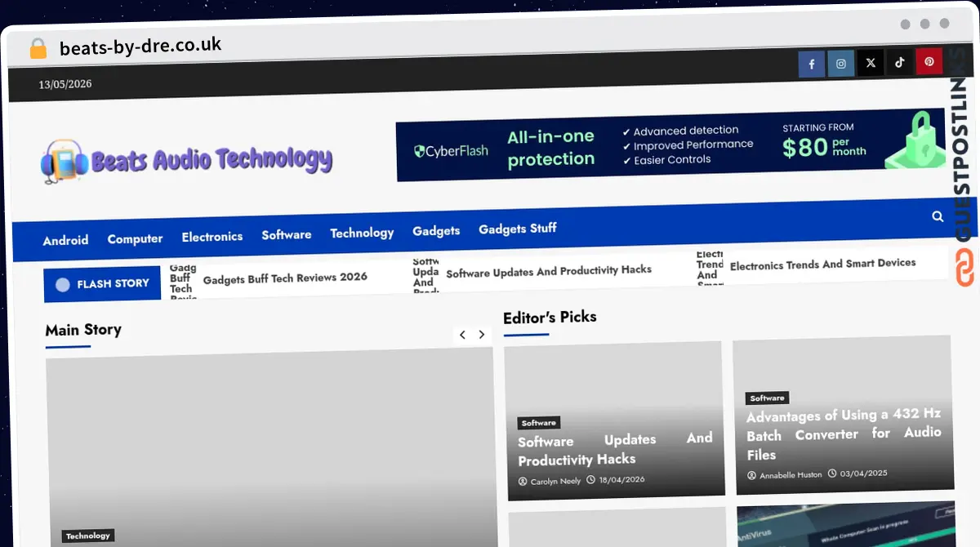This screenshot has width=980, height=547.
Task: Click the antivirus scan thumbnail below Editor's Picks
Action: (845, 524)
